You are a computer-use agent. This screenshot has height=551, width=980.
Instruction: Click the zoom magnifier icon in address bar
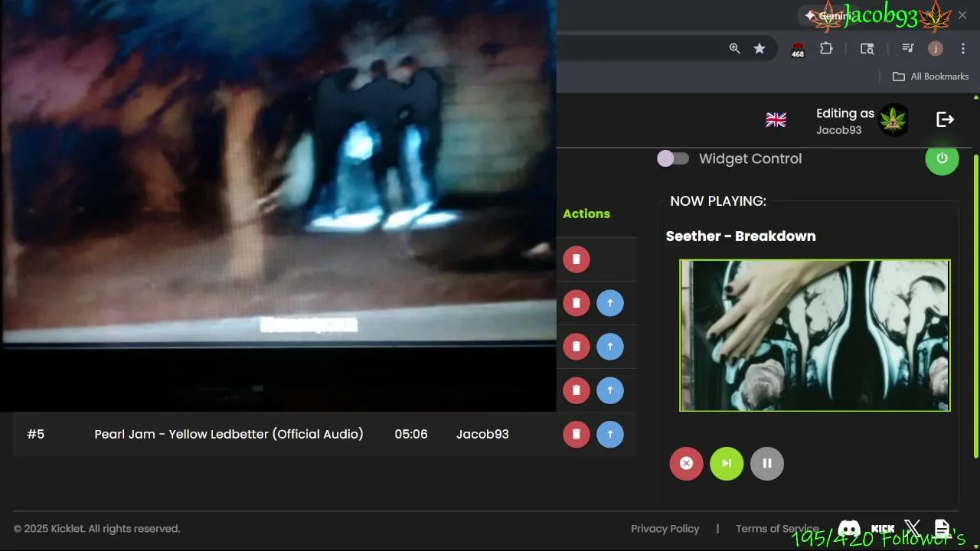pyautogui.click(x=734, y=48)
